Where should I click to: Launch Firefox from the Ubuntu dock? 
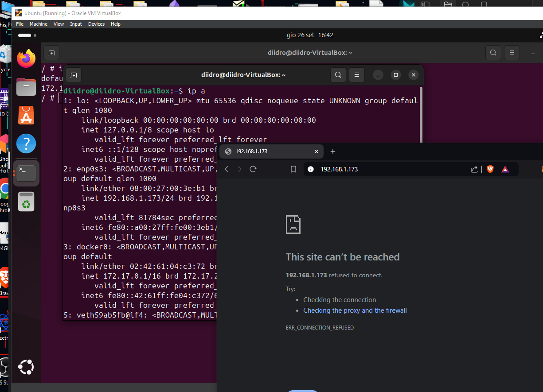pos(26,58)
